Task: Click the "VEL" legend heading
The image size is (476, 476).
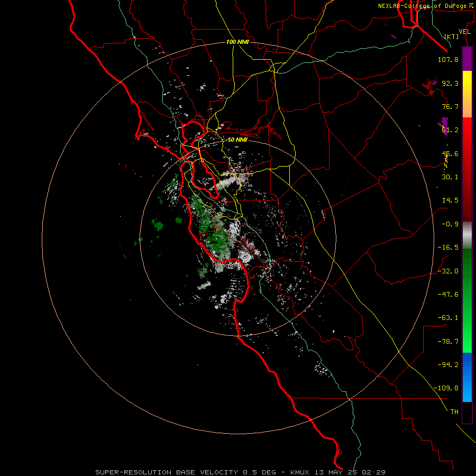Action: point(464,32)
